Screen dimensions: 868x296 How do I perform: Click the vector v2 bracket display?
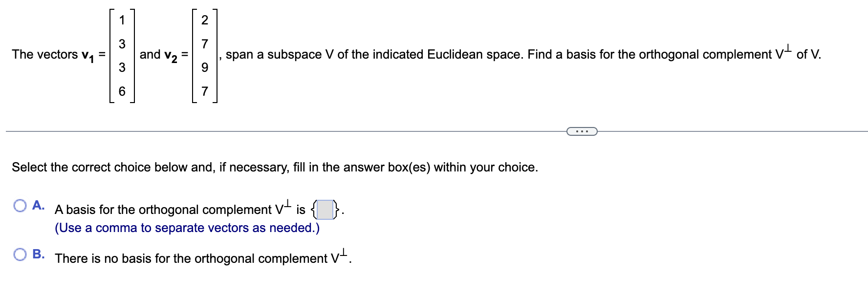pyautogui.click(x=204, y=55)
